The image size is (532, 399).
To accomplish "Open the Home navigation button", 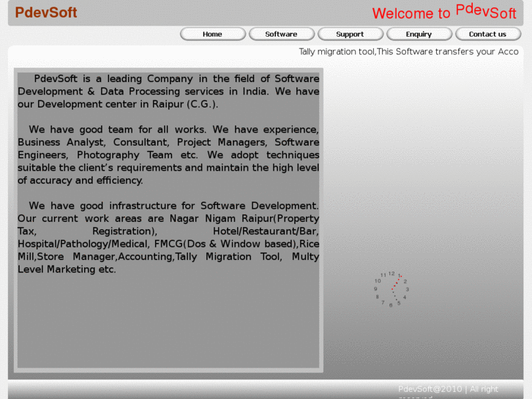I will [213, 34].
